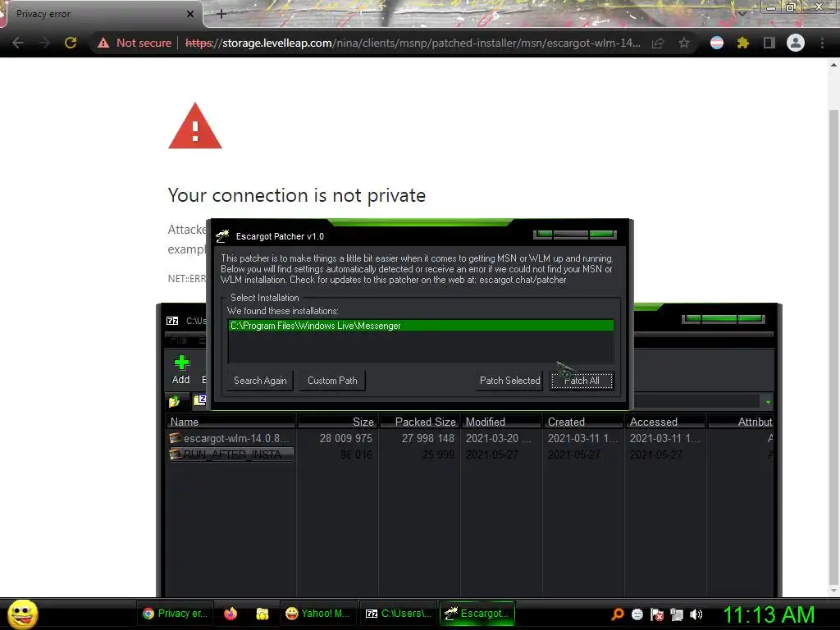Launch Firefox from the taskbar
This screenshot has height=630, width=840.
pos(231,614)
